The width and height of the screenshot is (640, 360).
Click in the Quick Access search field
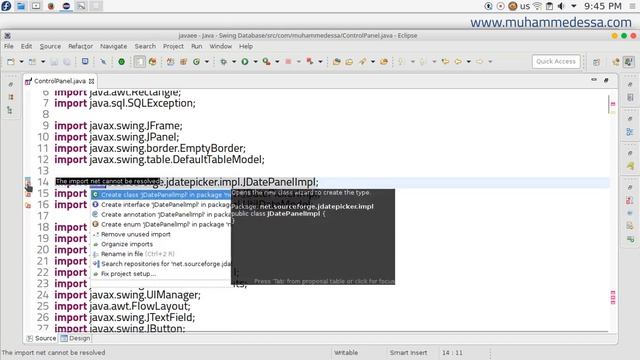click(x=556, y=62)
